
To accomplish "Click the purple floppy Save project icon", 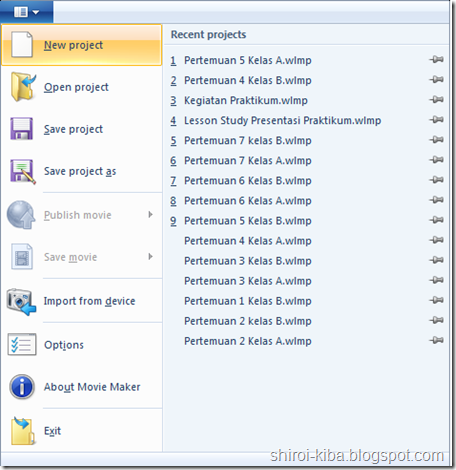I will [x=22, y=128].
